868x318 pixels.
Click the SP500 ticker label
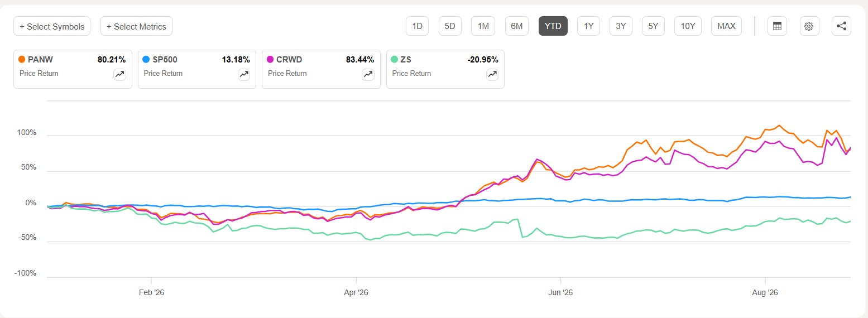click(x=165, y=59)
